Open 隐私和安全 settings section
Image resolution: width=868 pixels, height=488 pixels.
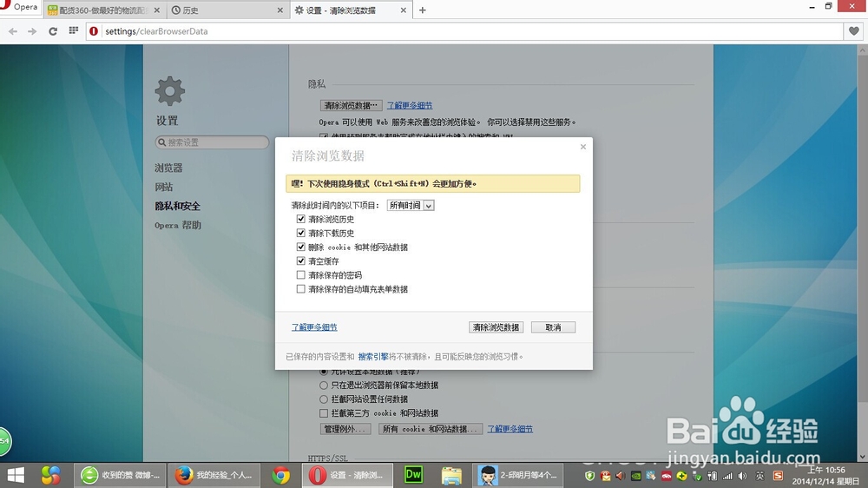point(177,206)
